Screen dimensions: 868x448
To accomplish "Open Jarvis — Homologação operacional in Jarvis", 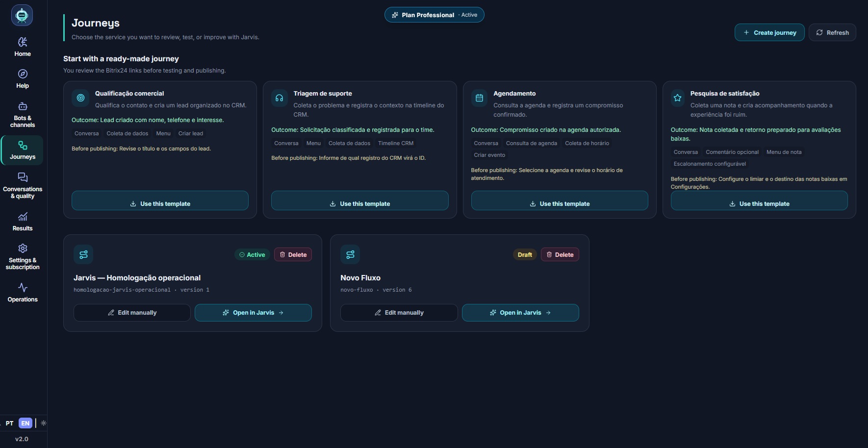I will 253,313.
